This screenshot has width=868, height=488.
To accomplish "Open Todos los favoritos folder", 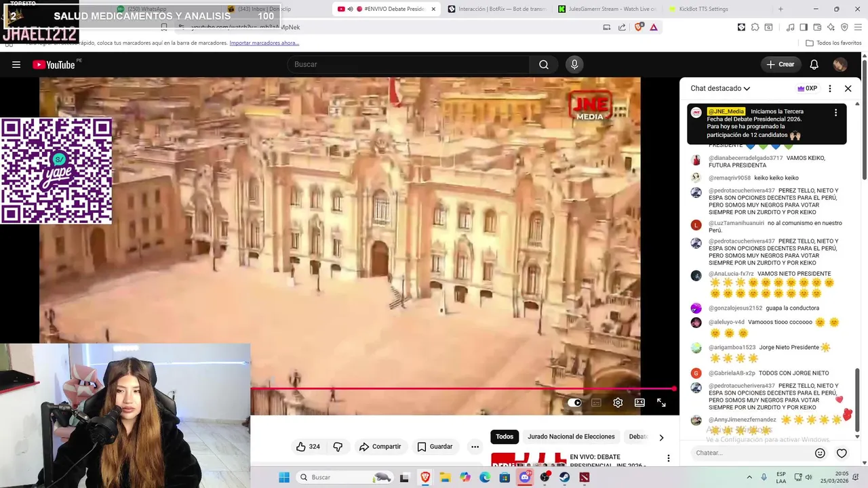I will click(x=833, y=43).
